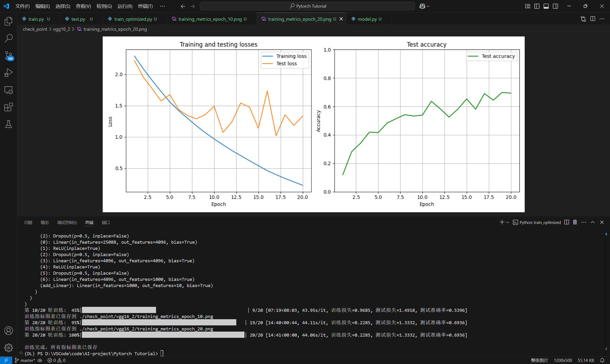The height and width of the screenshot is (364, 610).
Task: Toggle the secondary side bar layout
Action: [x=555, y=6]
